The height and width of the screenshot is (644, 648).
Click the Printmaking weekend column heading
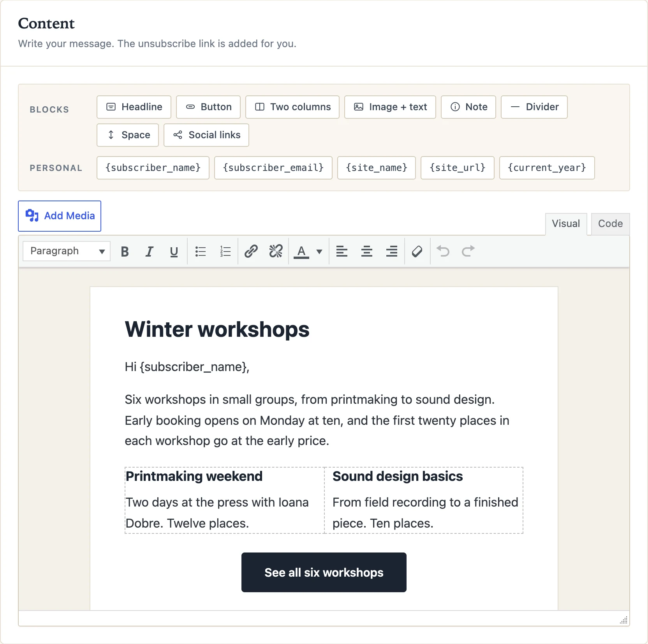coord(194,476)
